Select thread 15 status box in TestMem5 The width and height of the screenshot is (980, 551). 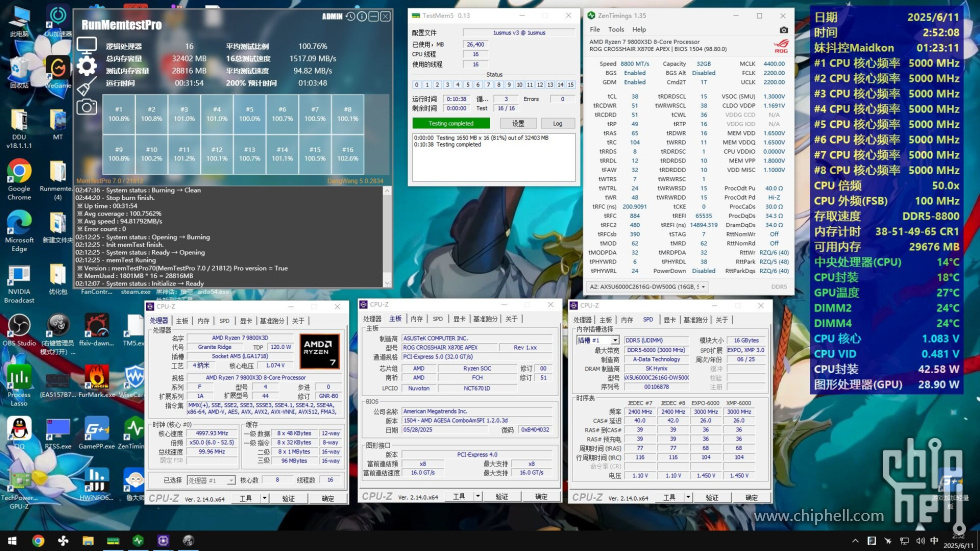[x=570, y=84]
